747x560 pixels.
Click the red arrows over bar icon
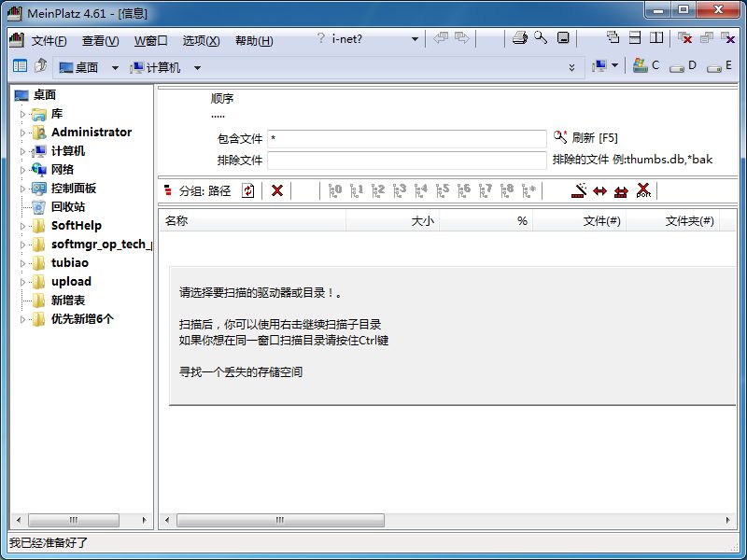click(621, 191)
